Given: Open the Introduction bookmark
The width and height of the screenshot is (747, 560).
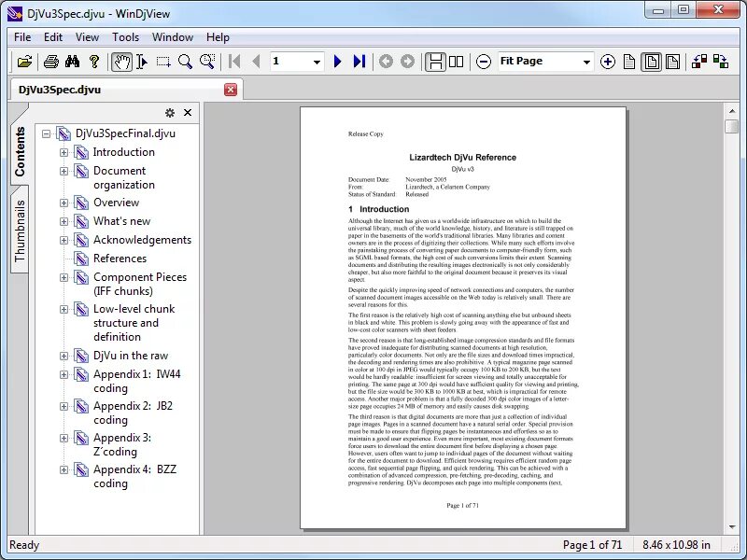Looking at the screenshot, I should (x=124, y=152).
